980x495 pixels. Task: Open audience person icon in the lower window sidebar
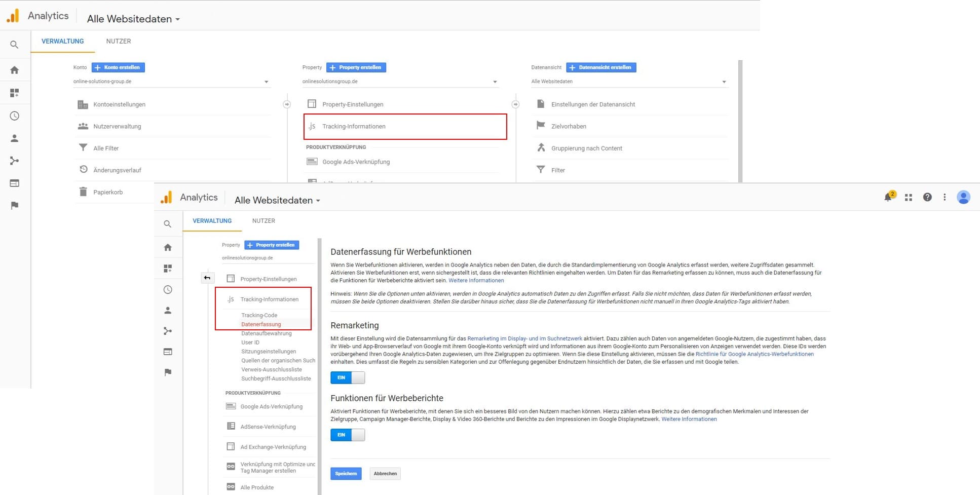point(168,310)
